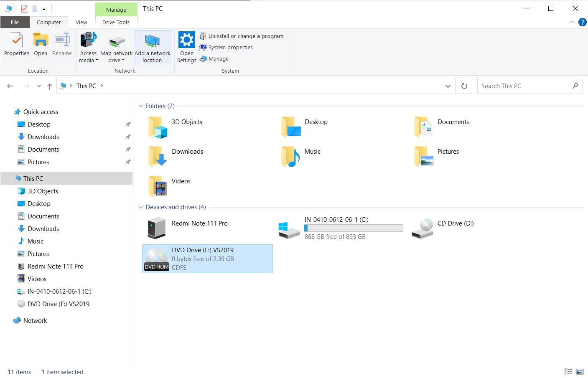This screenshot has height=378, width=588.
Task: Collapse the Folders (7) group
Action: [x=140, y=106]
